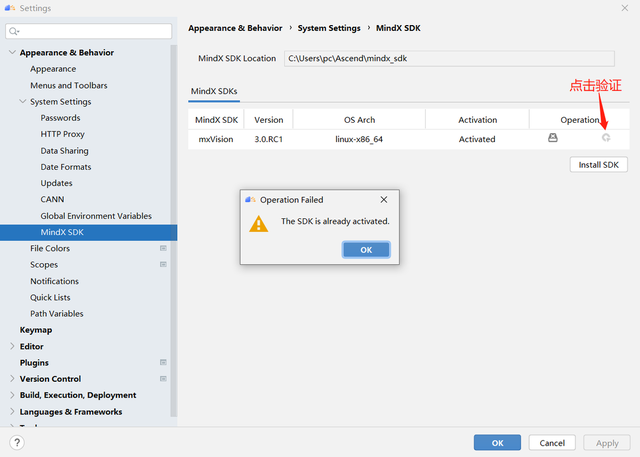Close the Operation Failed dialog with X
The width and height of the screenshot is (640, 457).
pyautogui.click(x=384, y=200)
